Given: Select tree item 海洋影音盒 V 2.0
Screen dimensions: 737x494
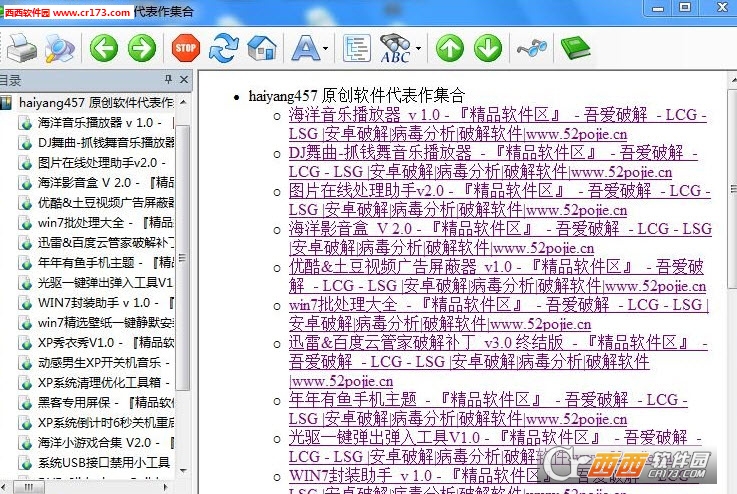Looking at the screenshot, I should coord(106,182).
